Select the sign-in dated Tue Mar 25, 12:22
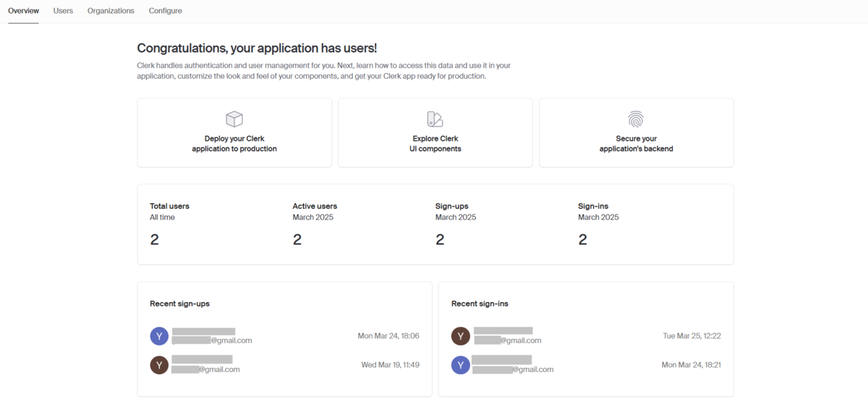Viewport: 868px width, 401px height. click(x=586, y=336)
